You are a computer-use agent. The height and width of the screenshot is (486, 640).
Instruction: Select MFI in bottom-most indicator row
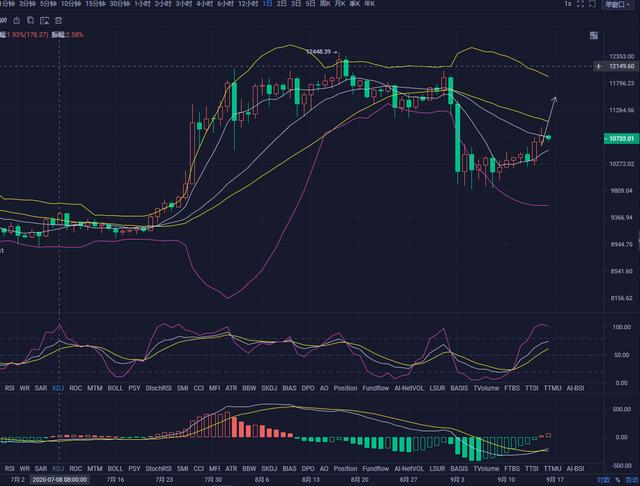(214, 468)
